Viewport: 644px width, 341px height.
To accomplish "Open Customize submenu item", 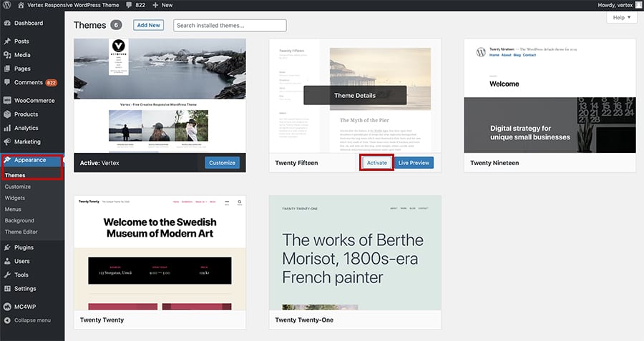I will [x=18, y=187].
